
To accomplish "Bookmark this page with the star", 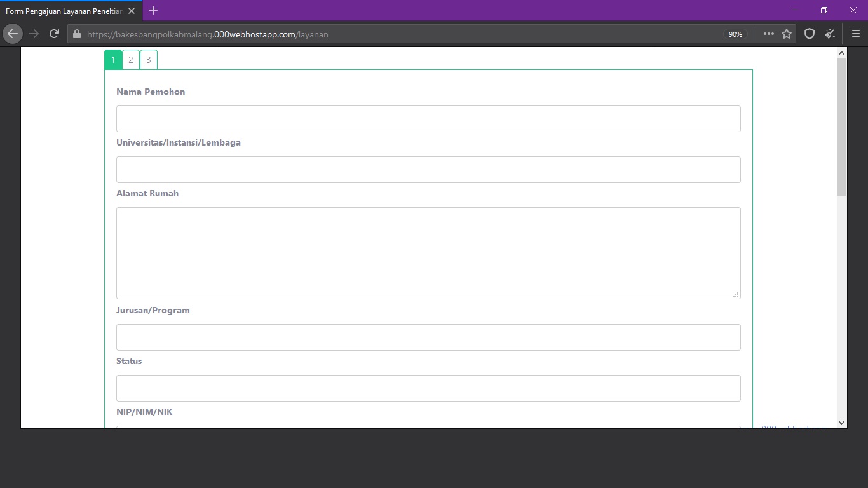I will pyautogui.click(x=787, y=34).
